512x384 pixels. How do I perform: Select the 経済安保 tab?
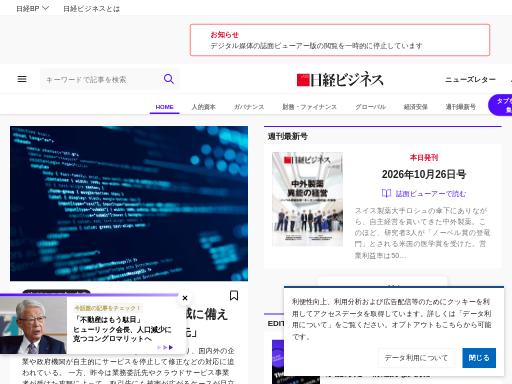pos(416,107)
